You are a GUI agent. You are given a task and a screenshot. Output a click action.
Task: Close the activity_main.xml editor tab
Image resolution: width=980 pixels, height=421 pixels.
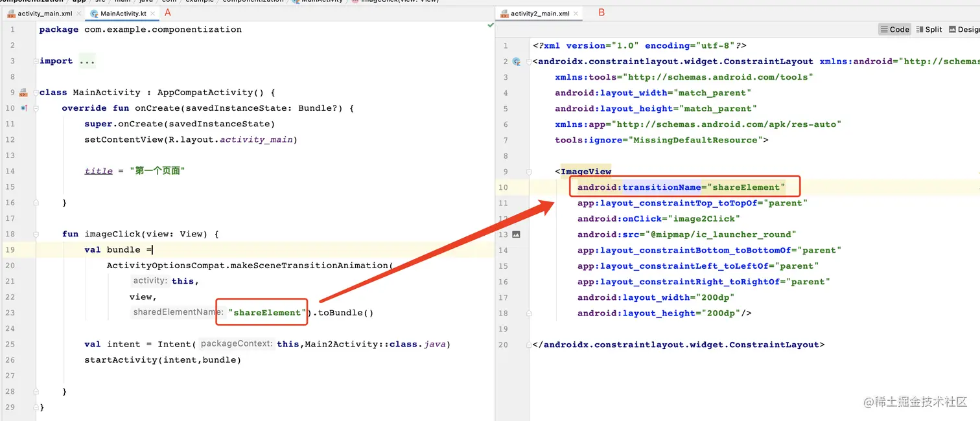[x=79, y=14]
